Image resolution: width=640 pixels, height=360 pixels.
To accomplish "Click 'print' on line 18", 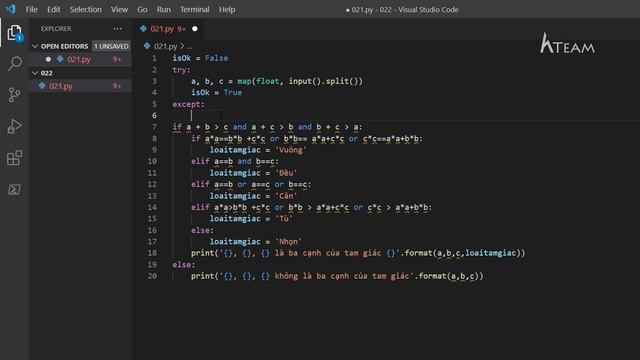I will [202, 253].
